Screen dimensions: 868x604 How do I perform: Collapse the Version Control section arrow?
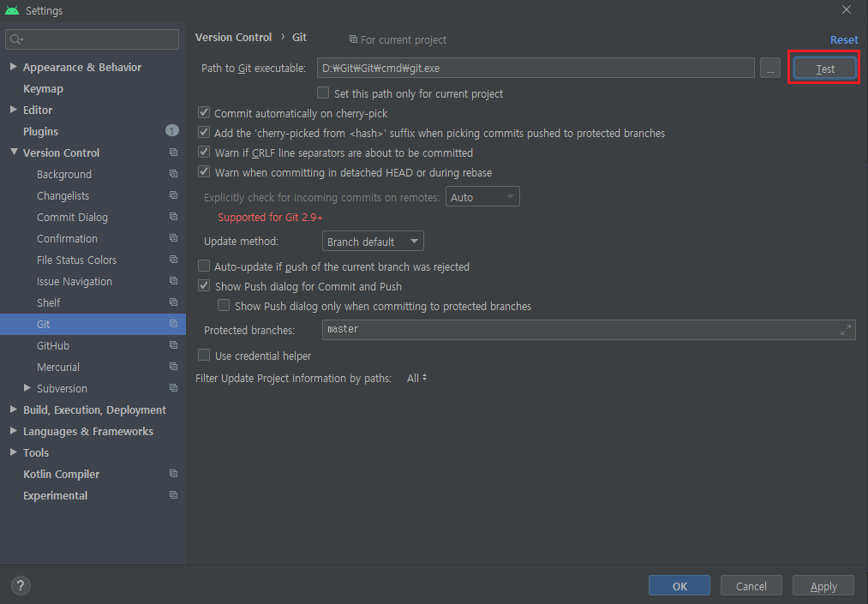(14, 152)
